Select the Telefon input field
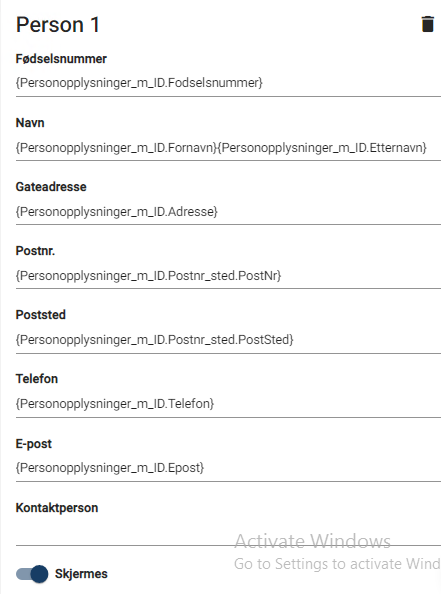This screenshot has width=441, height=594. pos(228,404)
